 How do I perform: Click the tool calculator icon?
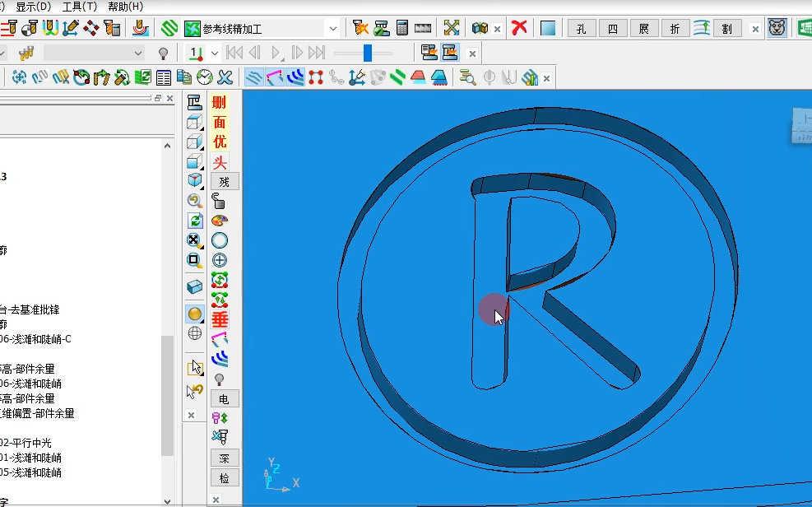click(x=112, y=28)
